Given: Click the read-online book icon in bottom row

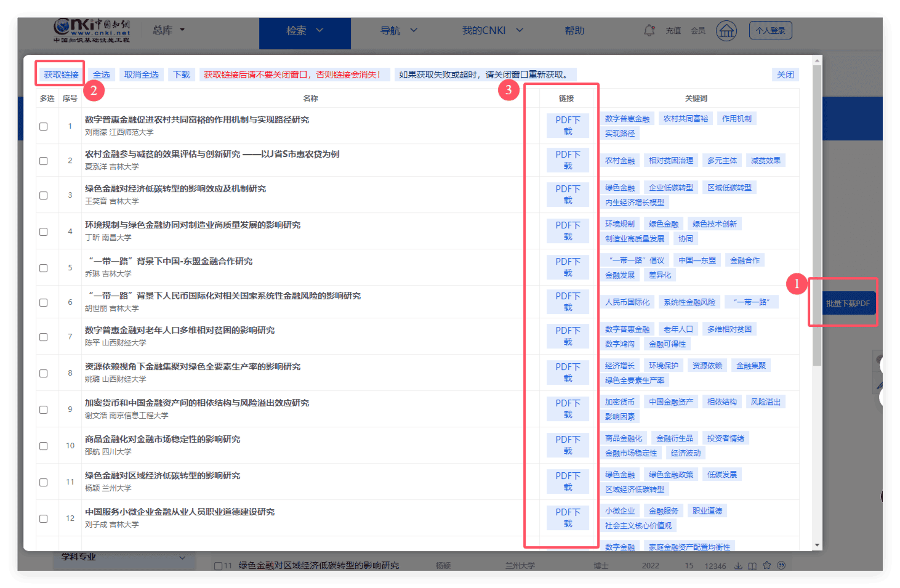Looking at the screenshot, I should pos(752,566).
